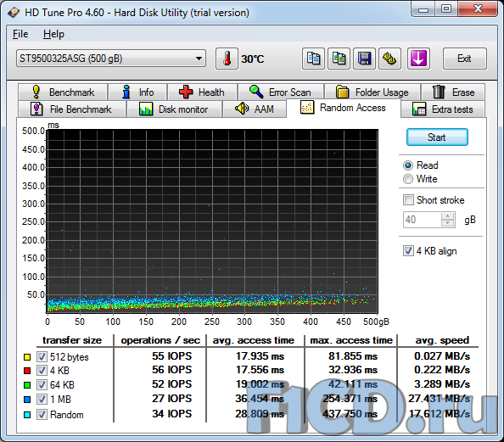Open options with wrench gear icon
This screenshot has width=504, height=442.
[x=389, y=59]
